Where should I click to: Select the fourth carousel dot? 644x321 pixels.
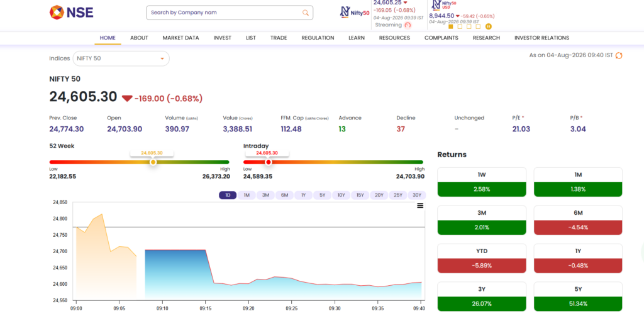pos(478,26)
